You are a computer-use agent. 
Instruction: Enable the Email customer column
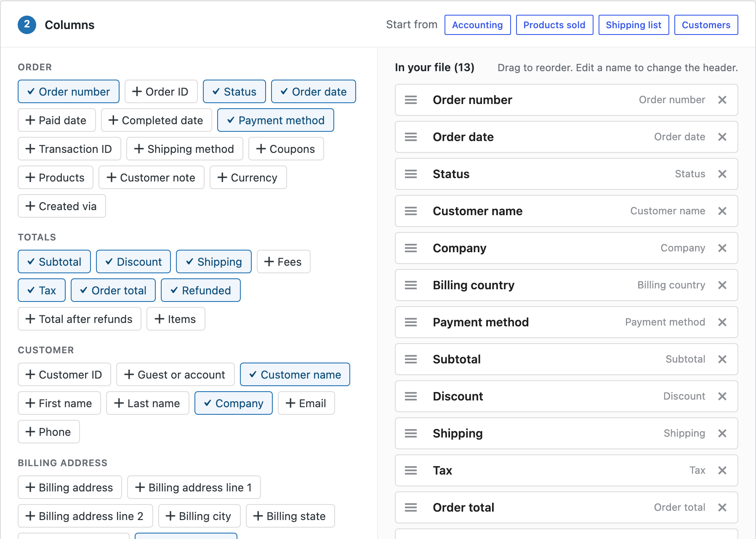click(x=306, y=403)
